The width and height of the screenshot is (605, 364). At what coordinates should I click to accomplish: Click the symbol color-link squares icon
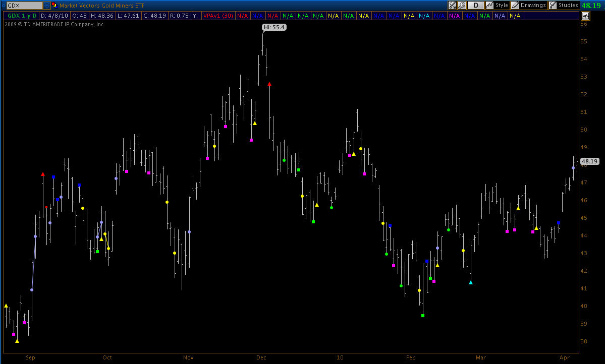point(54,5)
